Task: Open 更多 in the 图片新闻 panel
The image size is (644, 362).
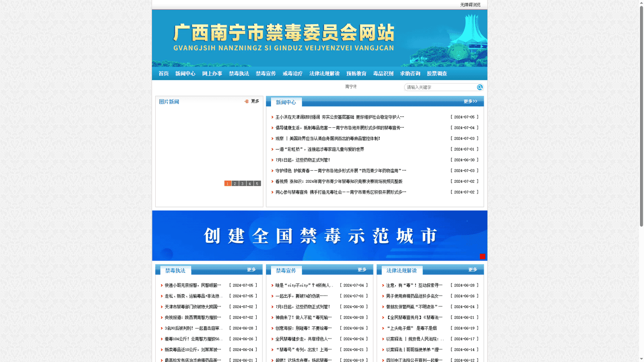Action: coord(255,101)
